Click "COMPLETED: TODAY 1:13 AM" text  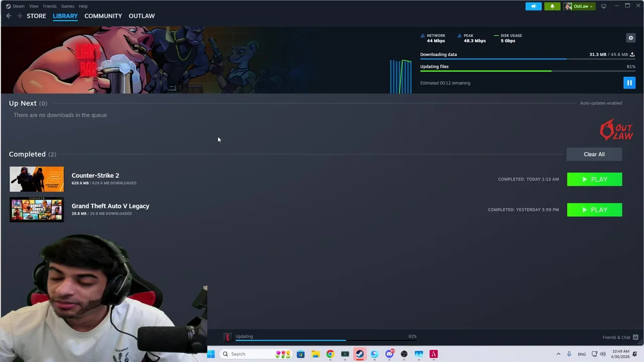pyautogui.click(x=528, y=179)
